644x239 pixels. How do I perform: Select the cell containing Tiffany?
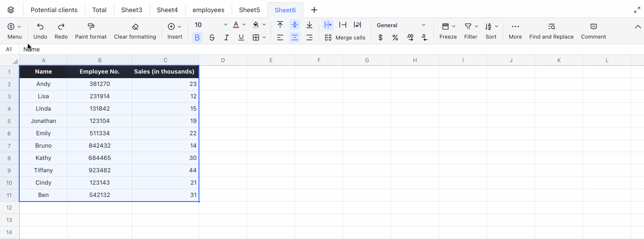pyautogui.click(x=43, y=170)
